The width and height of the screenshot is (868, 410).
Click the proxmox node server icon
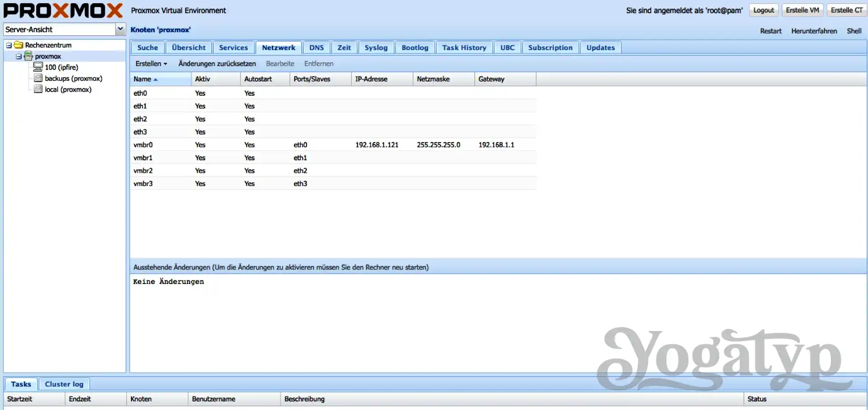[x=28, y=56]
